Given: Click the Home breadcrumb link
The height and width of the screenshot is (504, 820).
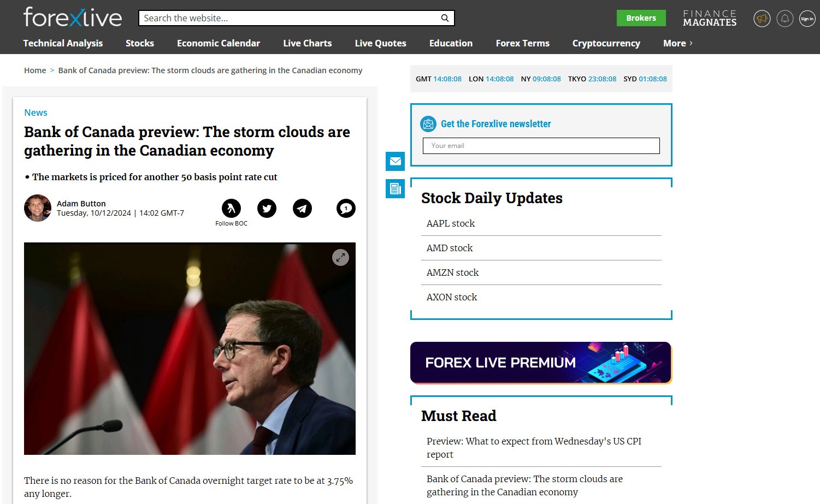Looking at the screenshot, I should point(35,70).
